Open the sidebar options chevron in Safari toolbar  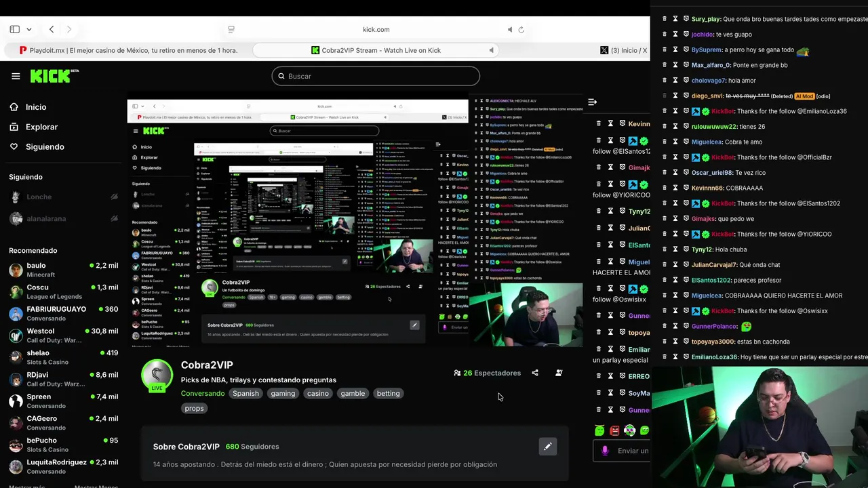tap(29, 29)
